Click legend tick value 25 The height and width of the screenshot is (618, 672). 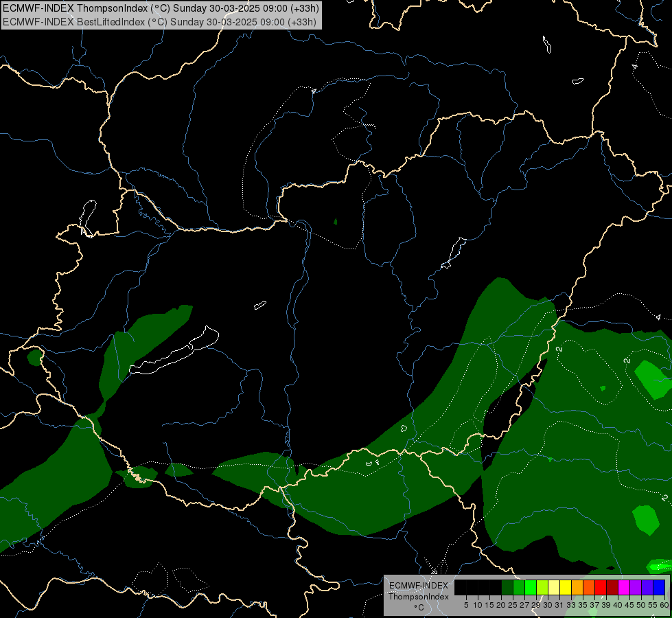point(513,605)
